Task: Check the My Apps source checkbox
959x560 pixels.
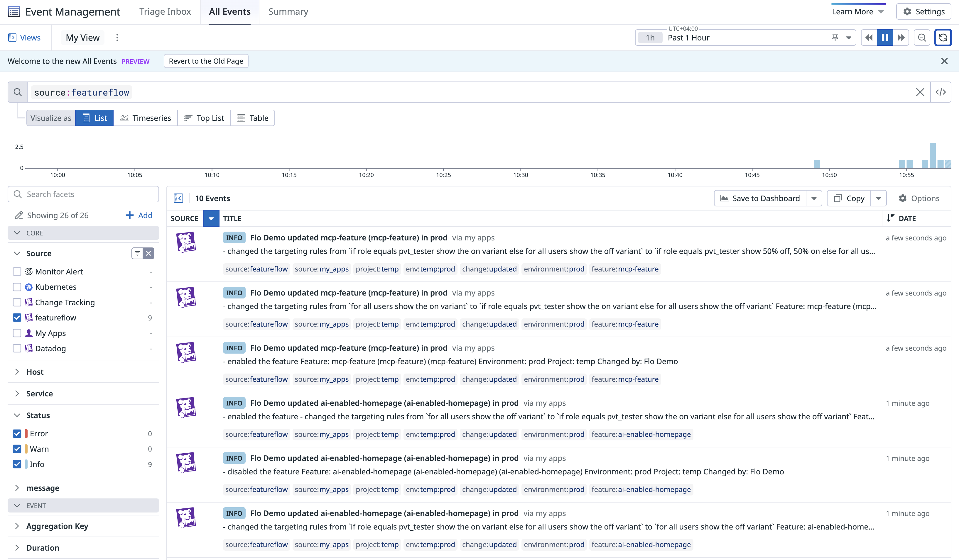Action: point(17,333)
